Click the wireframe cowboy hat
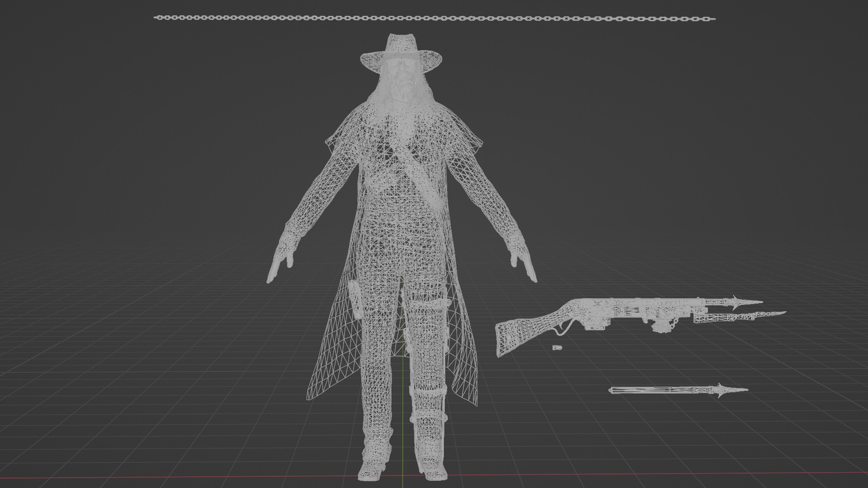The width and height of the screenshot is (868, 488). click(401, 53)
